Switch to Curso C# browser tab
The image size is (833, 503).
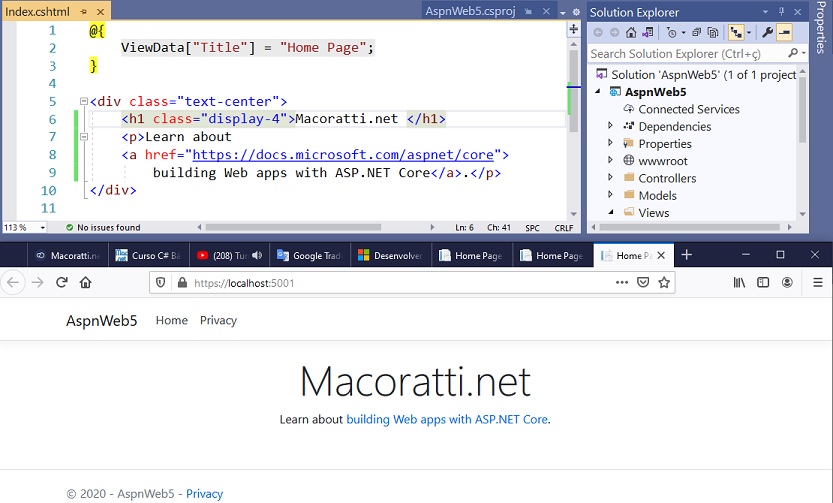[149, 255]
